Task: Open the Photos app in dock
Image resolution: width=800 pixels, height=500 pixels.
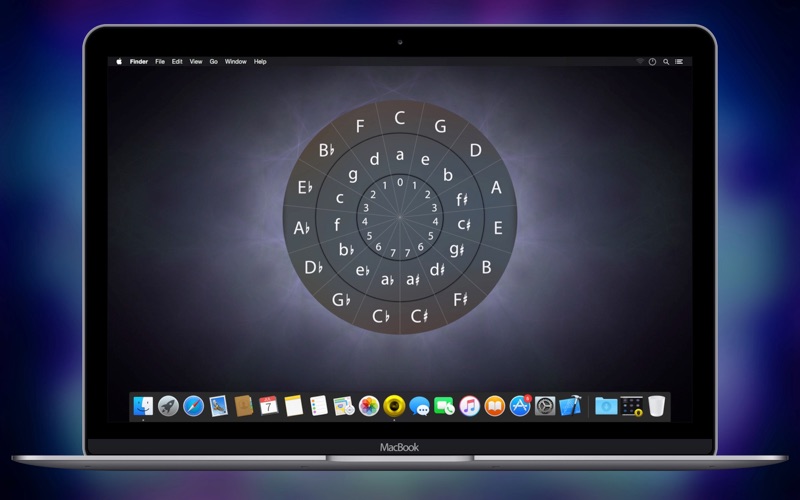Action: point(369,406)
